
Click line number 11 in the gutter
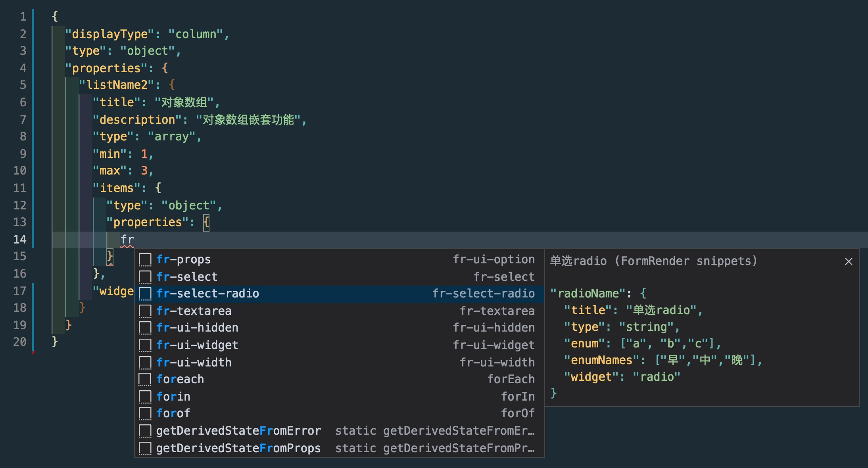tap(20, 188)
